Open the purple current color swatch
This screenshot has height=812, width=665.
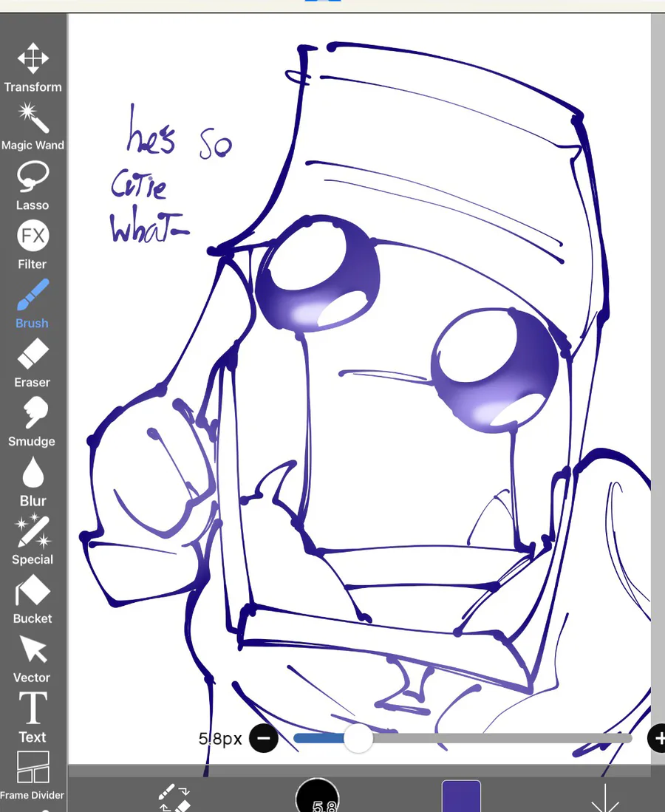pos(461,796)
